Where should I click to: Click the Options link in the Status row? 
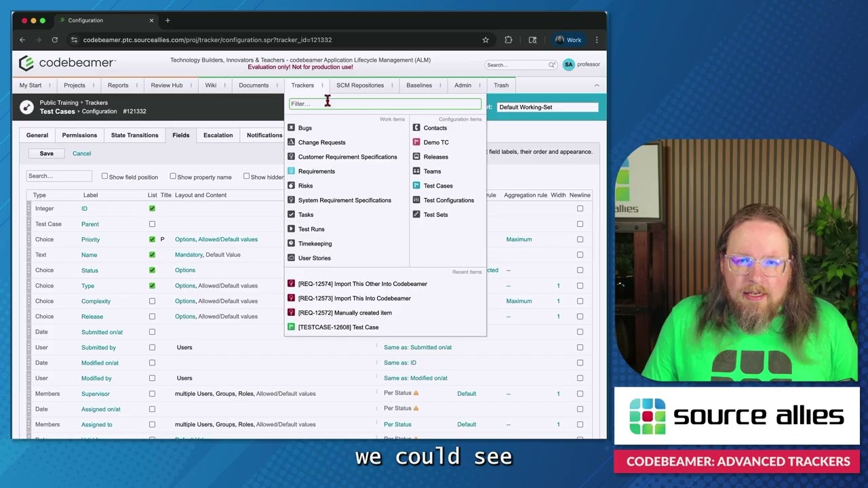coord(185,270)
